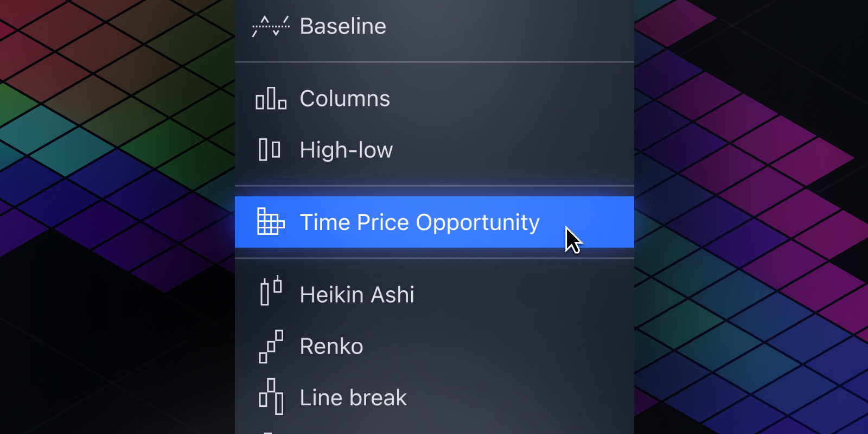This screenshot has width=868, height=434.
Task: Click the separator line above Heikin Ashi
Action: tap(435, 258)
